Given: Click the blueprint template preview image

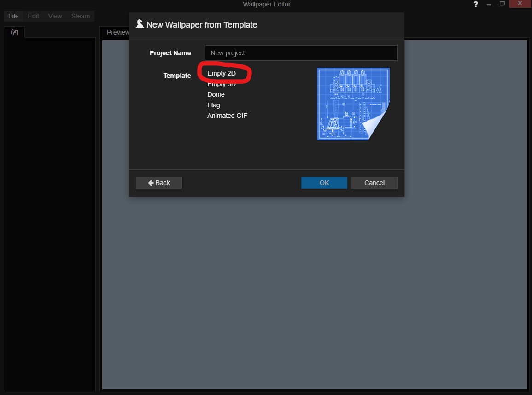Looking at the screenshot, I should [x=352, y=104].
